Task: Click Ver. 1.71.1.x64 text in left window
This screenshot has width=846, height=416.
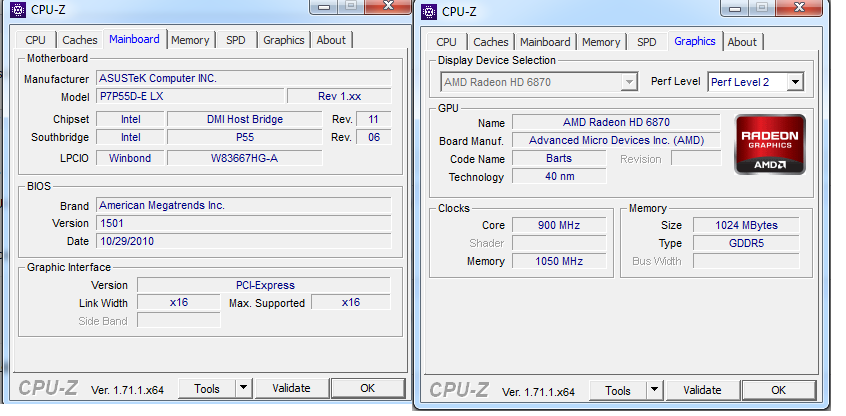Action: tap(127, 390)
